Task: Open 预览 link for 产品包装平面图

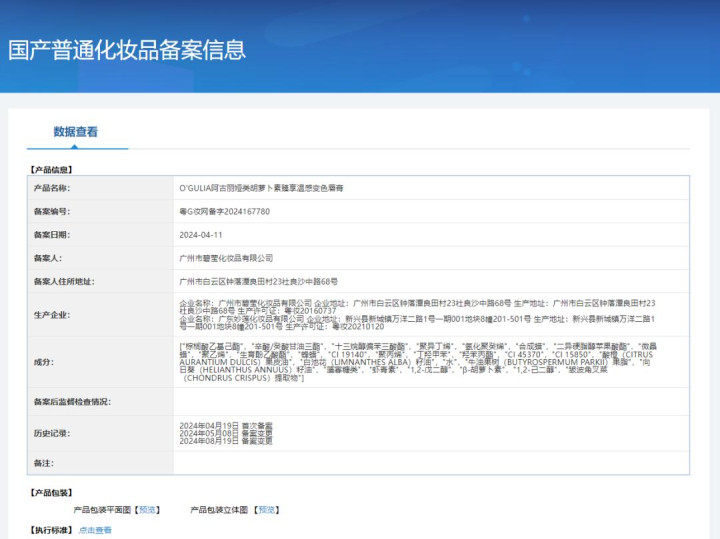Action: click(x=147, y=509)
